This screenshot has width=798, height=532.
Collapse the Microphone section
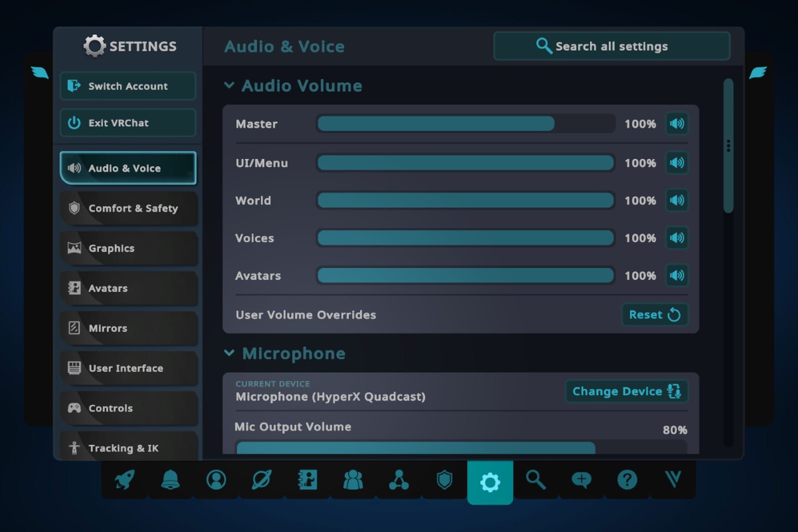click(230, 353)
